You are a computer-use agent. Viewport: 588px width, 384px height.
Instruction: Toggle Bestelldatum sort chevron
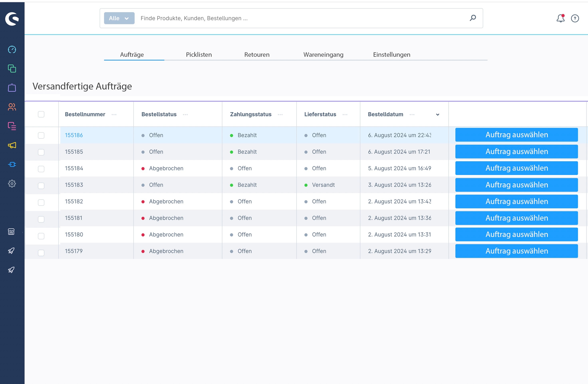coord(438,115)
